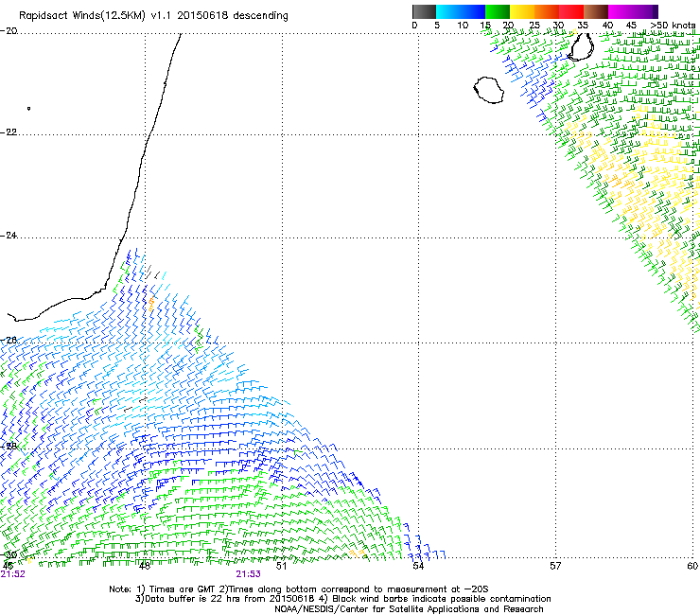Screen dimensions: 700x615
Task: Click the magenta-purple 40-50 knots legend swatch
Action: point(633,11)
